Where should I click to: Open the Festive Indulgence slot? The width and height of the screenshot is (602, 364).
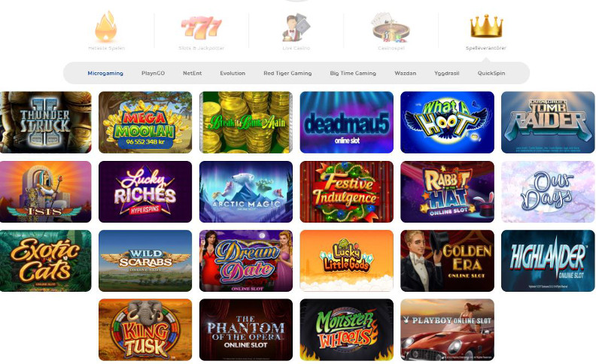click(x=347, y=192)
